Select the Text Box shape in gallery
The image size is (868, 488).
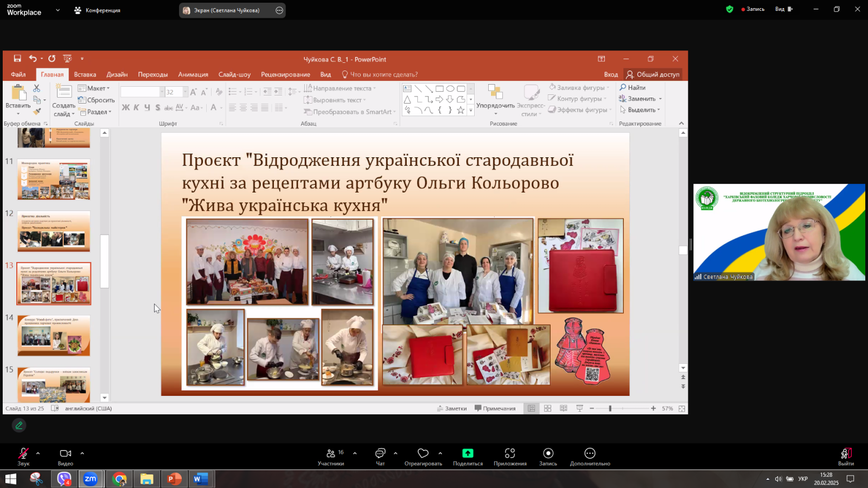pyautogui.click(x=407, y=88)
